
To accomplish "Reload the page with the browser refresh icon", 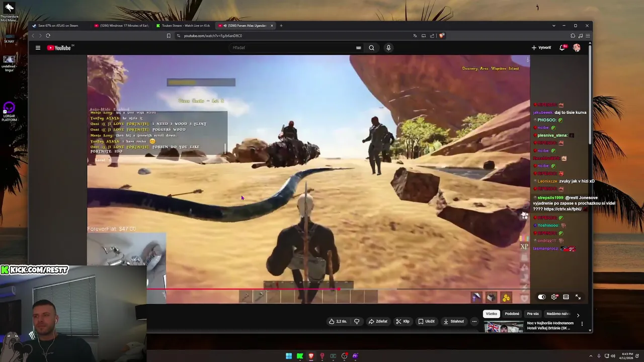I will (x=48, y=36).
